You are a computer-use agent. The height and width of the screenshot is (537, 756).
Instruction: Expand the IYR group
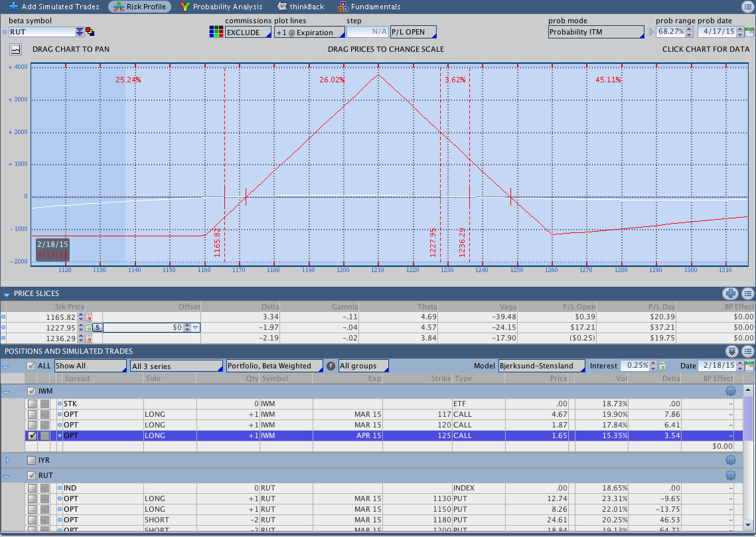tap(8, 460)
